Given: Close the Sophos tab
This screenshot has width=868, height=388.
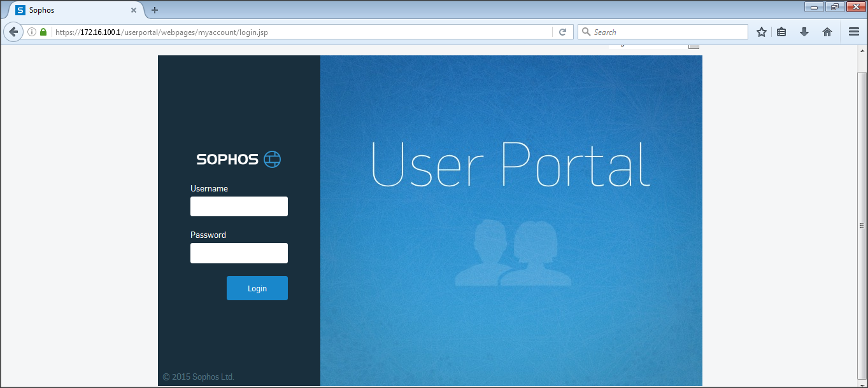Looking at the screenshot, I should tap(134, 10).
